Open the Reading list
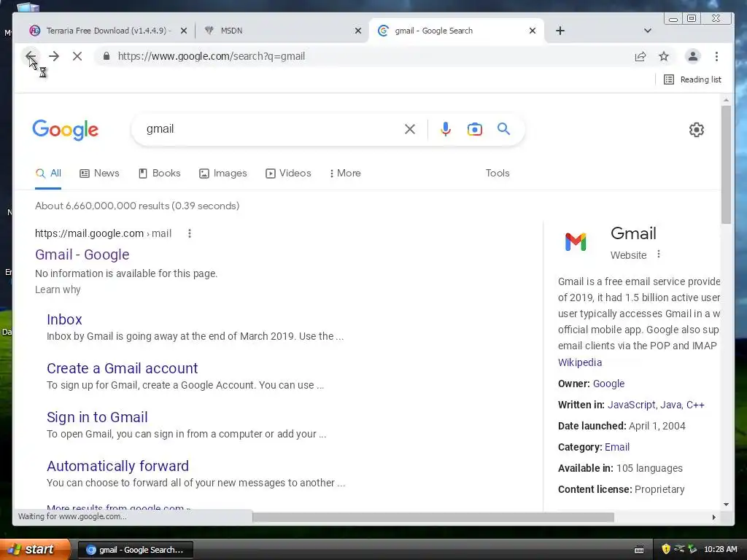This screenshot has height=560, width=747. click(x=692, y=79)
